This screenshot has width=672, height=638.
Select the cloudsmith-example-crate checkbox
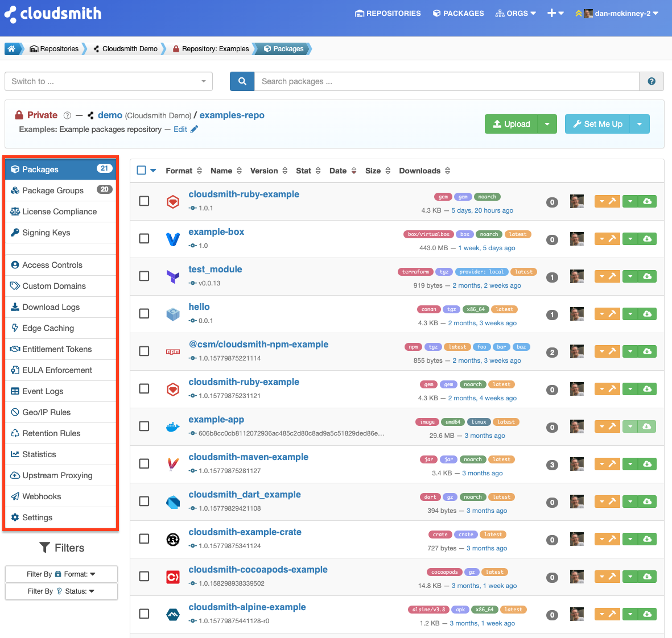[x=144, y=539]
